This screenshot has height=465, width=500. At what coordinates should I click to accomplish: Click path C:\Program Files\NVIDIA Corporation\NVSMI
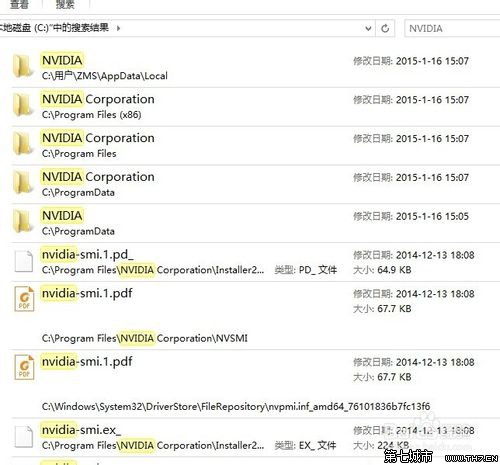point(145,338)
